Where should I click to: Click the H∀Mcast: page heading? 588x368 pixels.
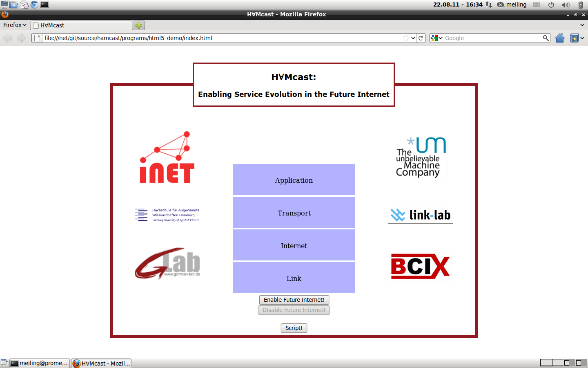294,77
